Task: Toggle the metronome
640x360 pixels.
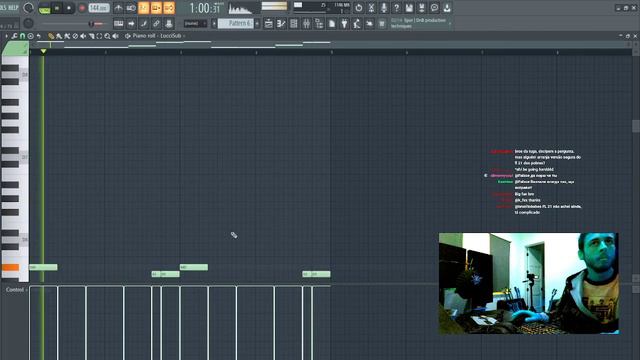Action: pos(118,8)
